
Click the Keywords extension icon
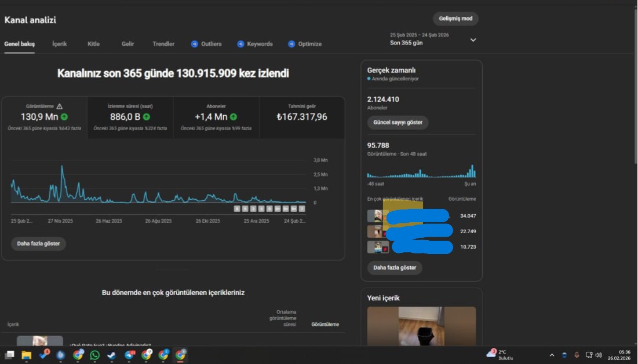(x=240, y=44)
